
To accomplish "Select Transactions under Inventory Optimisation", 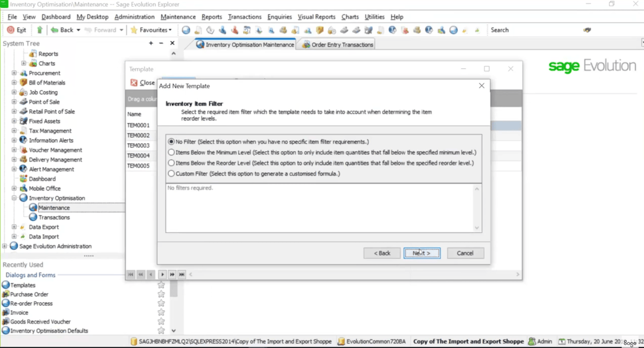I will tap(54, 217).
